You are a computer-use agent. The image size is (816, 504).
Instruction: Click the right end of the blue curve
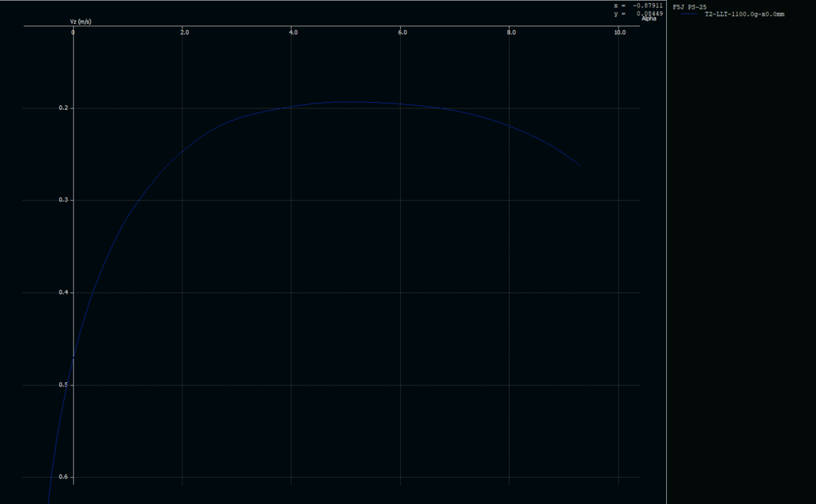tap(579, 165)
